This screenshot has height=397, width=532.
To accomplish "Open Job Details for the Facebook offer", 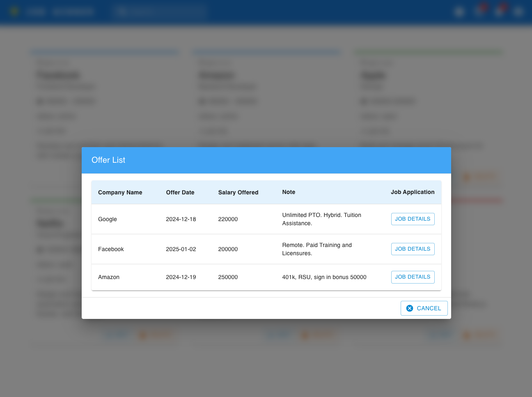I will 413,249.
